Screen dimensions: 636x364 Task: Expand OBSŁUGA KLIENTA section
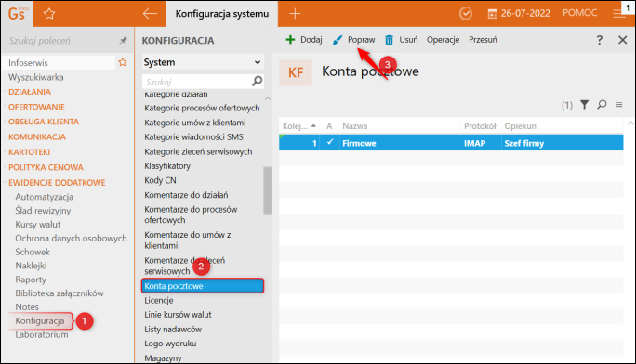point(44,122)
